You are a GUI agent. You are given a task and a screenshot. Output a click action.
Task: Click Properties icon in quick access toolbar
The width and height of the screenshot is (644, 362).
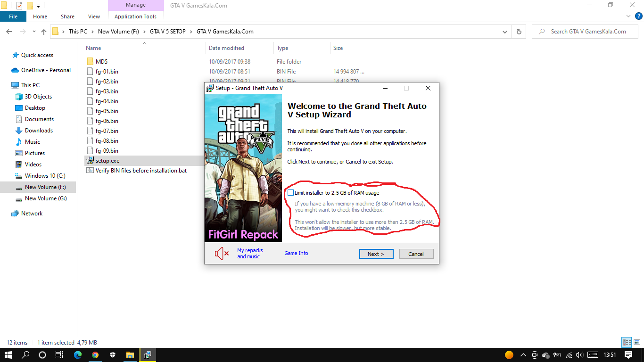(19, 6)
